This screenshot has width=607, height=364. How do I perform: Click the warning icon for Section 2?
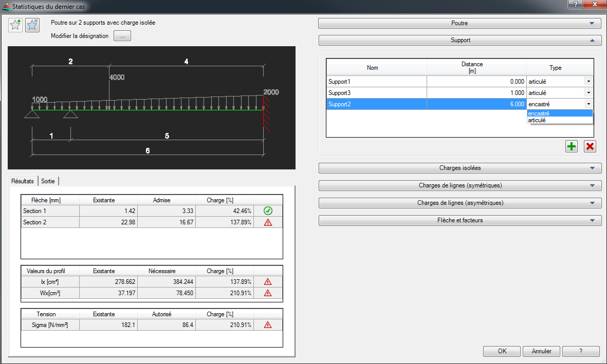tap(267, 222)
